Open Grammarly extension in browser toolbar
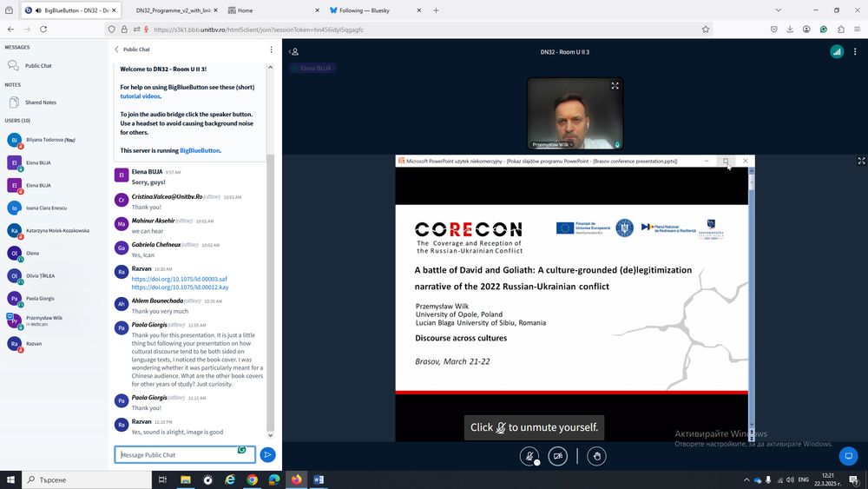This screenshot has width=868, height=489. coord(824,30)
